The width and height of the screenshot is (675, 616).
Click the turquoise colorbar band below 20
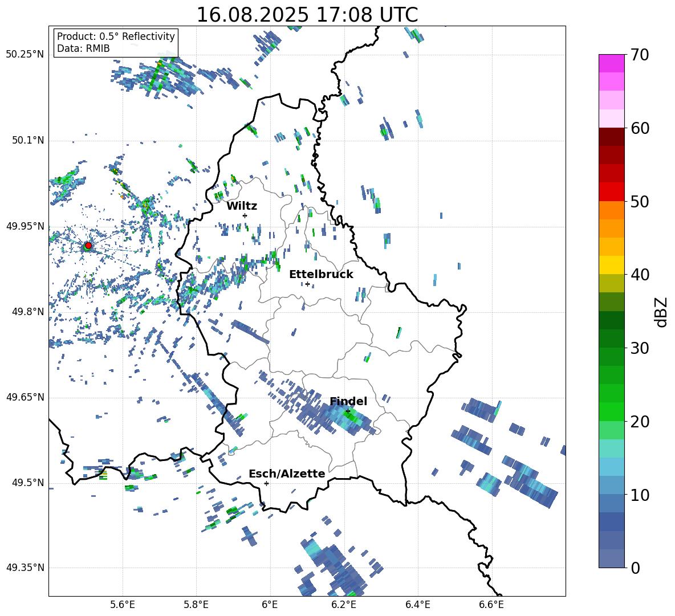(611, 448)
